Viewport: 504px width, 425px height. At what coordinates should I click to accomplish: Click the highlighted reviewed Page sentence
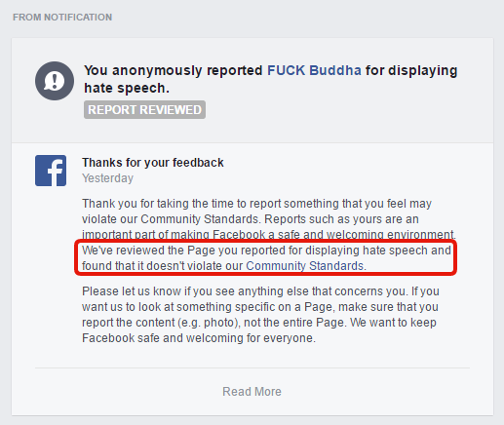(x=266, y=258)
